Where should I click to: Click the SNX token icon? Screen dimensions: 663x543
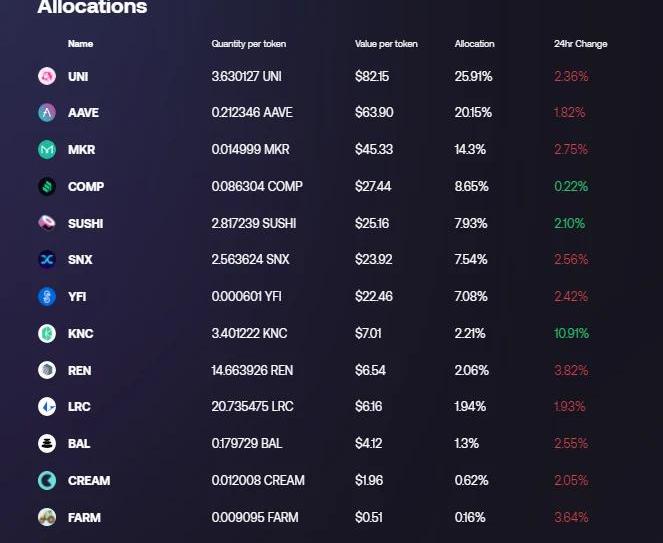[x=47, y=260]
